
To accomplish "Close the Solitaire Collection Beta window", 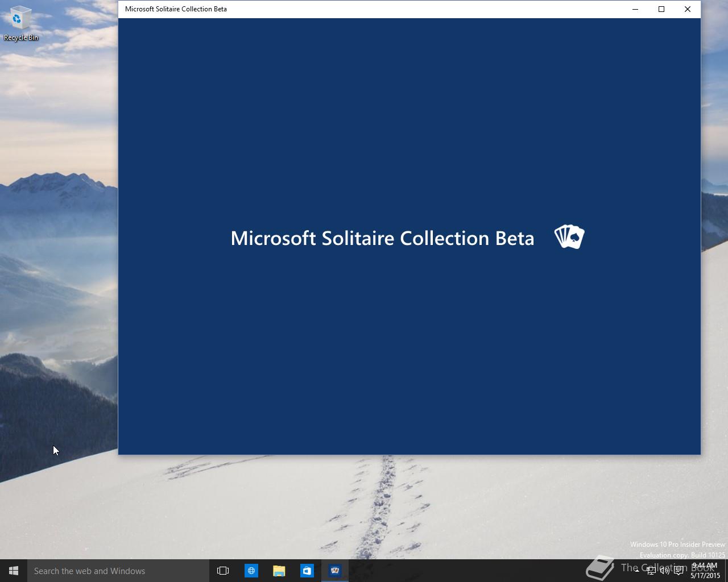I will [x=688, y=9].
